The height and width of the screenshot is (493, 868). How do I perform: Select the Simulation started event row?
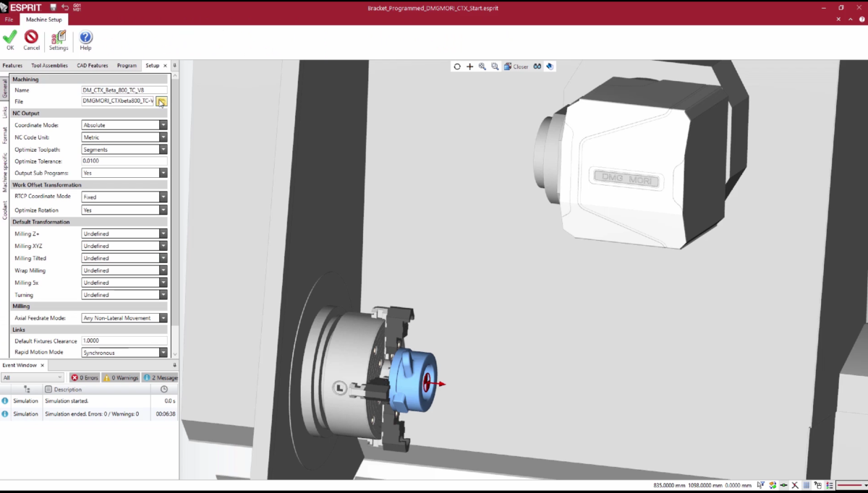pyautogui.click(x=89, y=400)
